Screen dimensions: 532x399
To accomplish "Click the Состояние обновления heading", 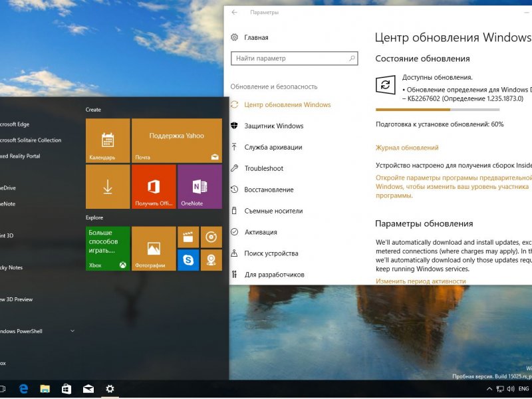I will pyautogui.click(x=422, y=59).
